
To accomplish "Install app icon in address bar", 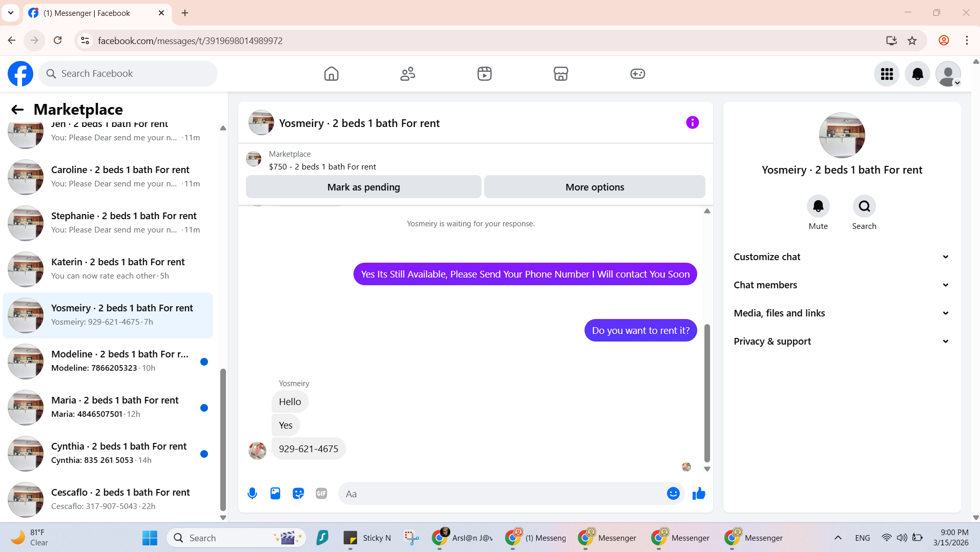I will point(891,40).
